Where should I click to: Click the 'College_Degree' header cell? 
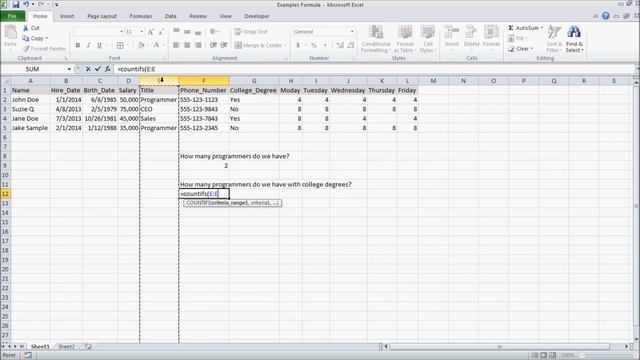click(254, 90)
